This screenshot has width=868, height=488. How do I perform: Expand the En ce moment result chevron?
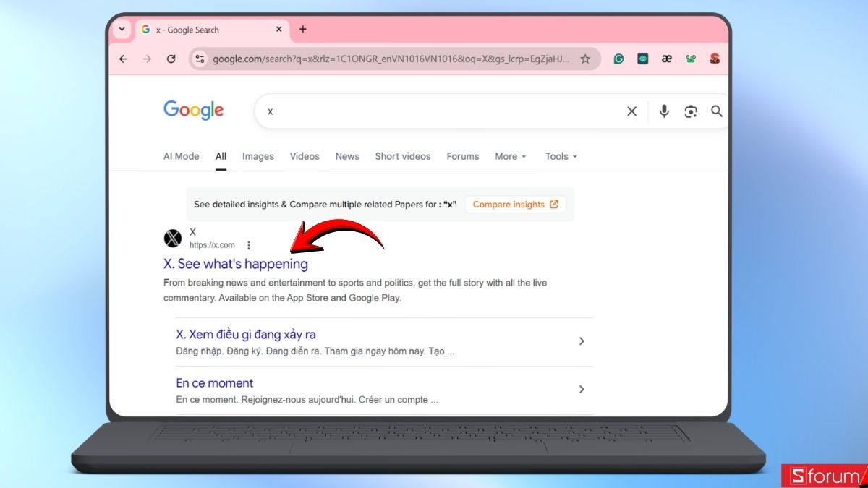click(582, 389)
